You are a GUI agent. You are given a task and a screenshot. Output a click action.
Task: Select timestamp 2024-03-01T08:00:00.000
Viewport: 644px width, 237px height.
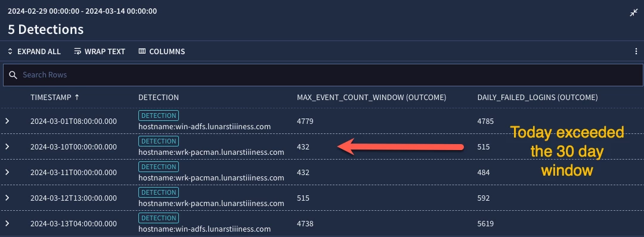[x=73, y=121]
